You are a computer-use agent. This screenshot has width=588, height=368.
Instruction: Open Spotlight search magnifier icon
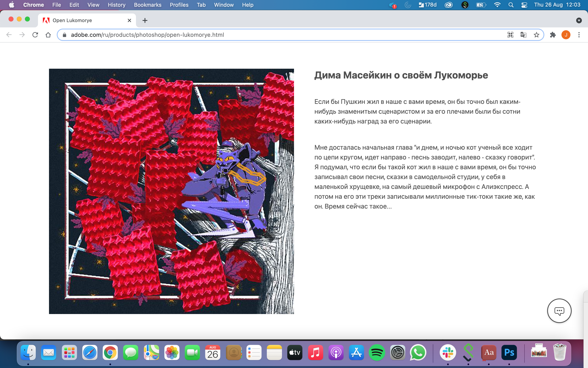511,5
